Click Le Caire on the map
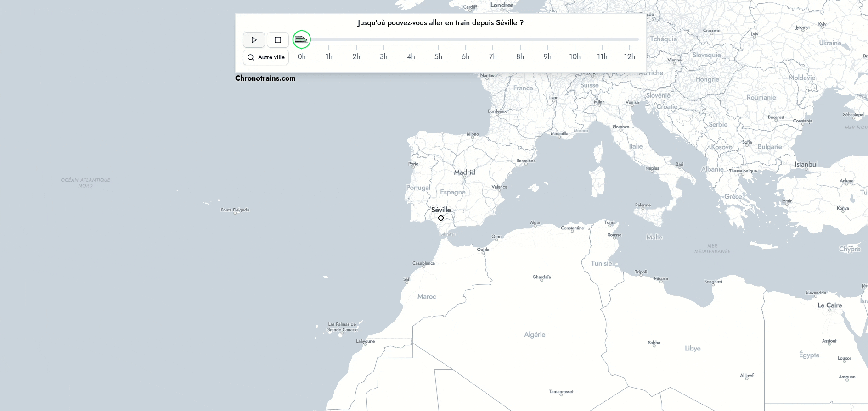This screenshot has width=868, height=411. [829, 305]
